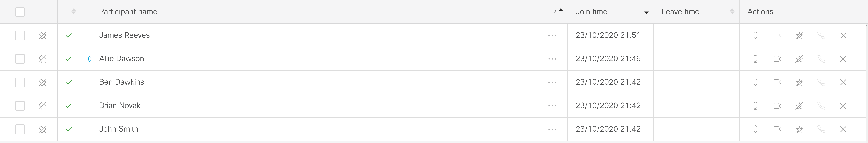Remove John Smith with the X icon
This screenshot has height=143, width=868.
pos(843,129)
